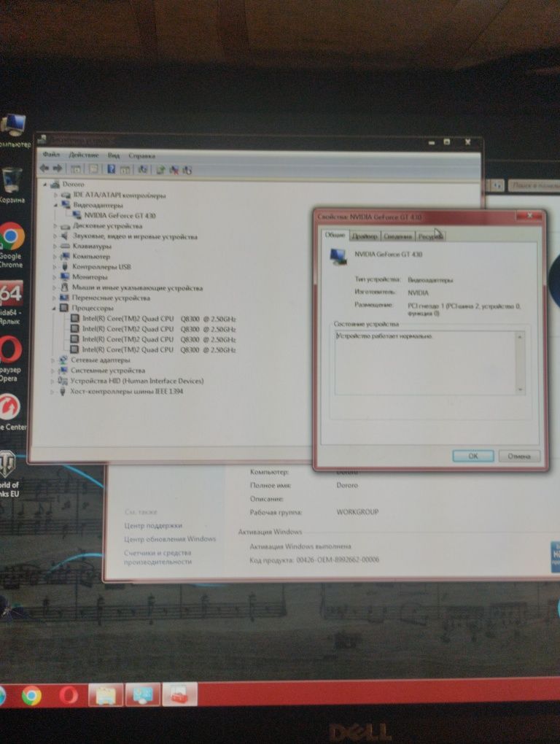This screenshot has width=560, height=744.
Task: Toggle the console tree toolbar icon
Action: tap(75, 169)
